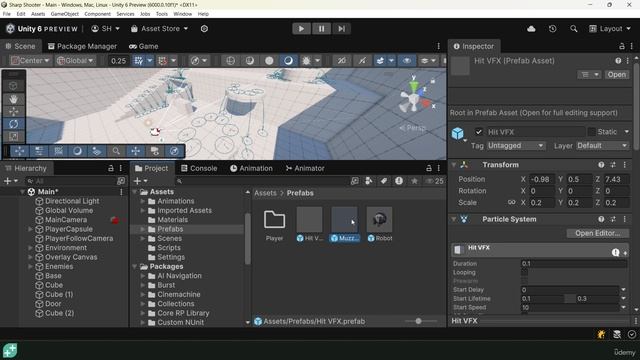Click the Open prefab button in the Inspector

coord(616,75)
